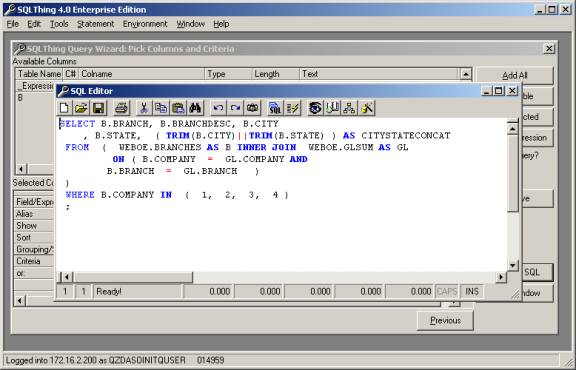Screen dimensions: 576x370
Task: Click the Ready! status bar text
Action: coord(109,292)
